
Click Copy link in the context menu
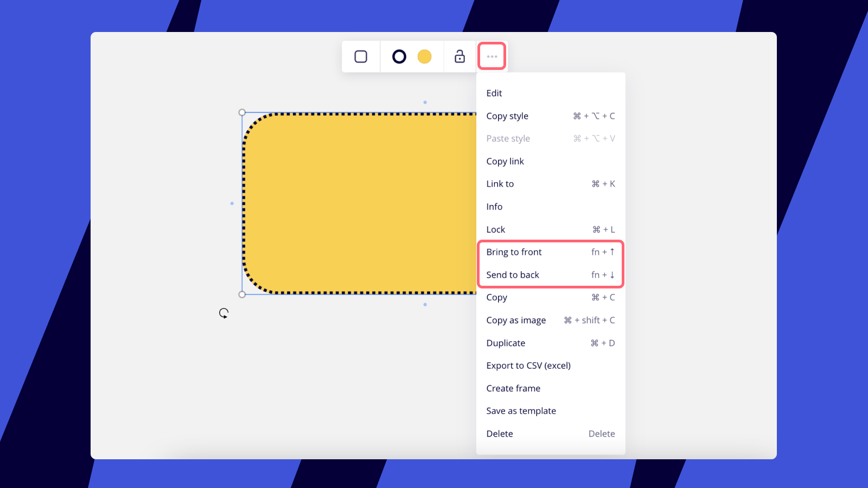tap(505, 161)
